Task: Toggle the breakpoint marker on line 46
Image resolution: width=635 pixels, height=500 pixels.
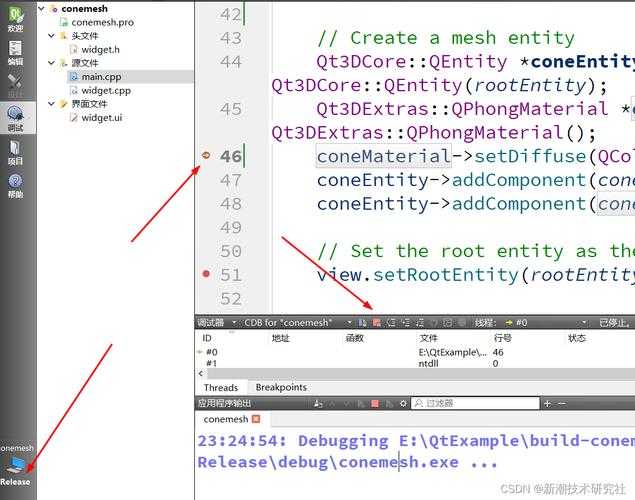Action: [206, 156]
